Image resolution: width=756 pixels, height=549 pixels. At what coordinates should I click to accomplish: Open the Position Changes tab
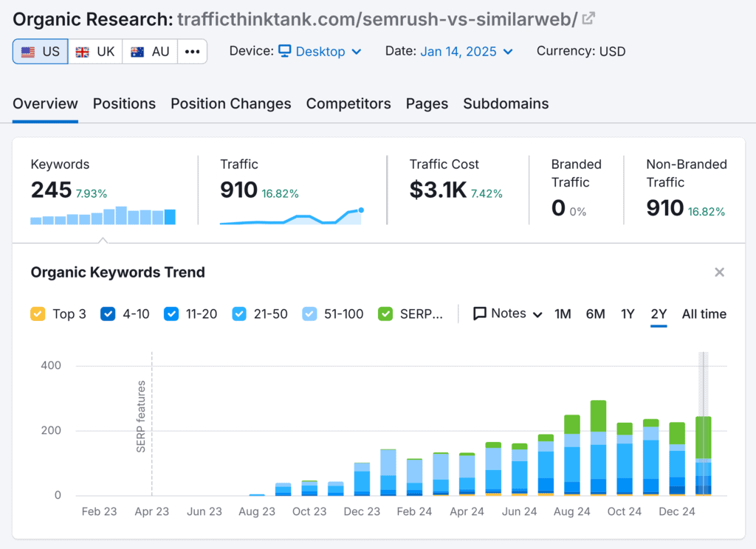[x=230, y=104]
